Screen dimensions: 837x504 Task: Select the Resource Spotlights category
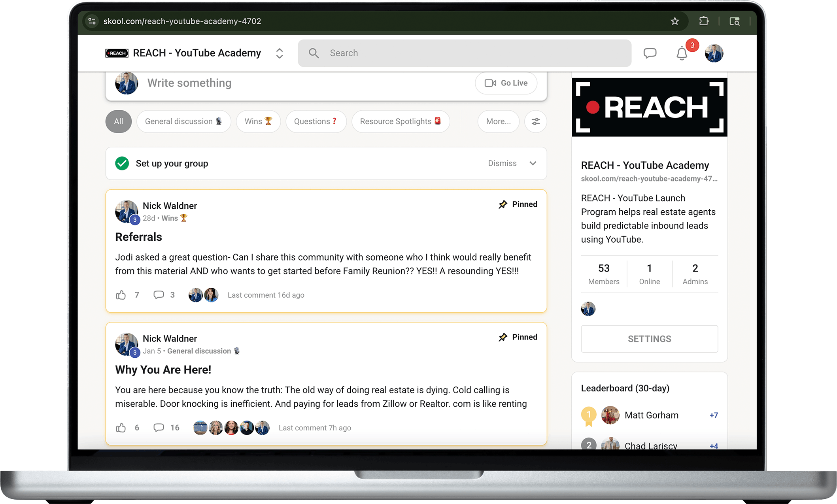click(x=401, y=121)
